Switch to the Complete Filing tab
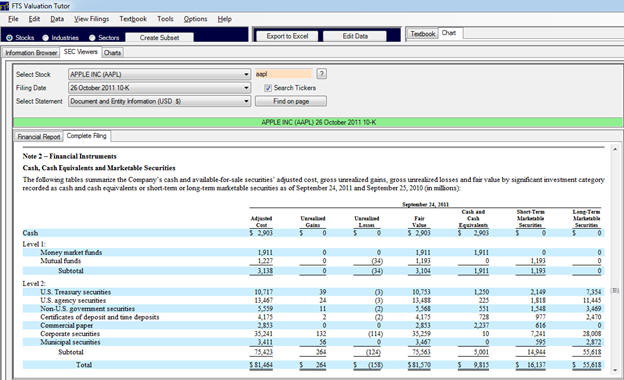Viewport: 624px width, 380px height. (x=87, y=136)
